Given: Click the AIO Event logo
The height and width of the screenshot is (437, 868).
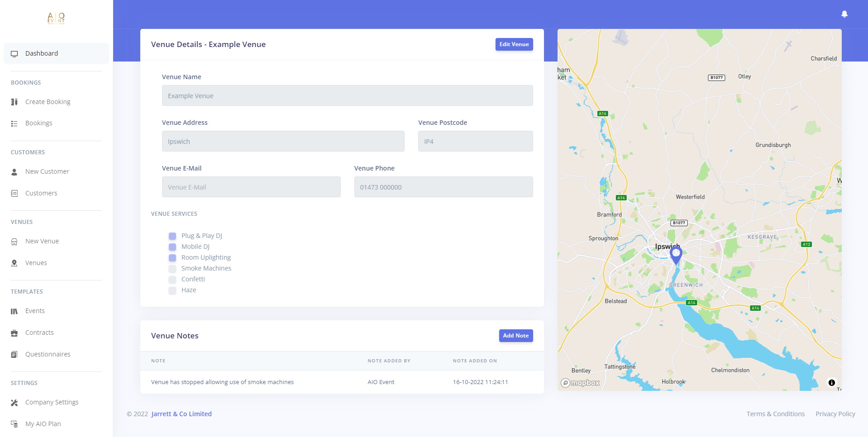Looking at the screenshot, I should (56, 18).
